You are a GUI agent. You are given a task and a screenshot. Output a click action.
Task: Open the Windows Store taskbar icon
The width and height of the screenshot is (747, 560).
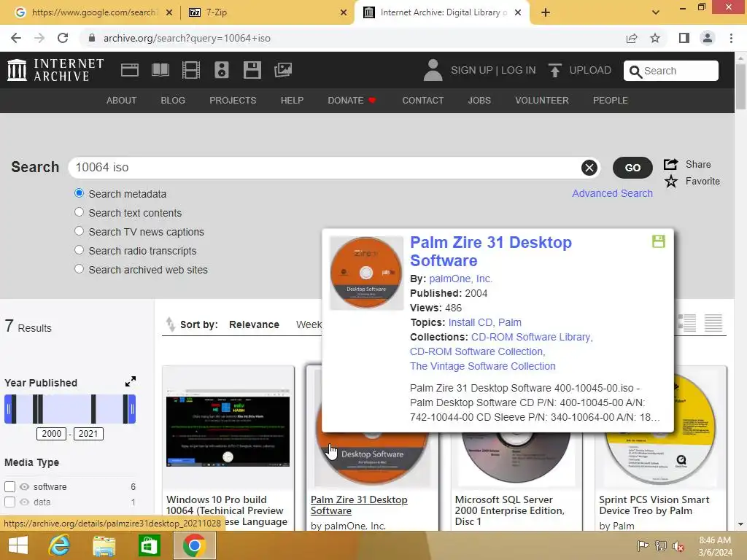tap(149, 545)
